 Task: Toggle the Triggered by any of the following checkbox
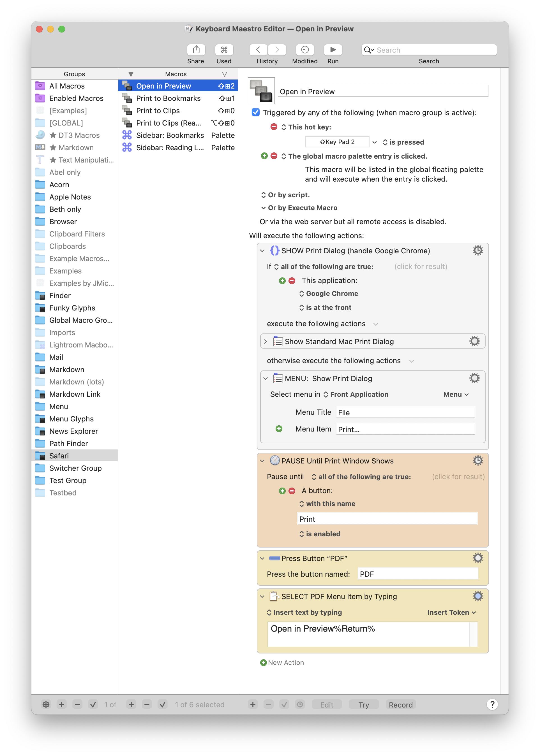click(x=255, y=112)
